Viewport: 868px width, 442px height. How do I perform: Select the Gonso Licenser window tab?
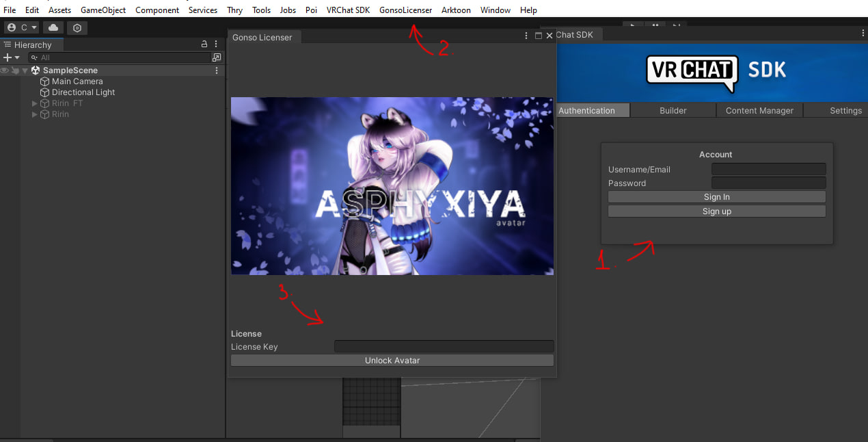coord(262,37)
